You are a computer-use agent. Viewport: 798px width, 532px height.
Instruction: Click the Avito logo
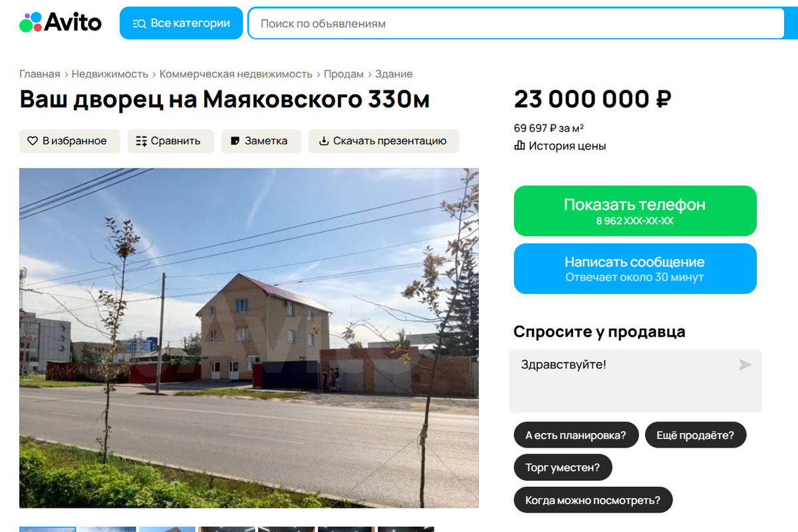click(x=61, y=23)
